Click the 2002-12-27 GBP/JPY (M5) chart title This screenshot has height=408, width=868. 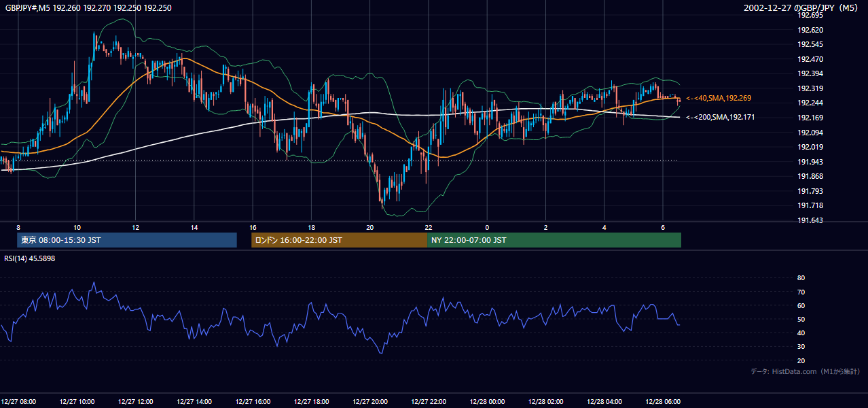tap(802, 8)
